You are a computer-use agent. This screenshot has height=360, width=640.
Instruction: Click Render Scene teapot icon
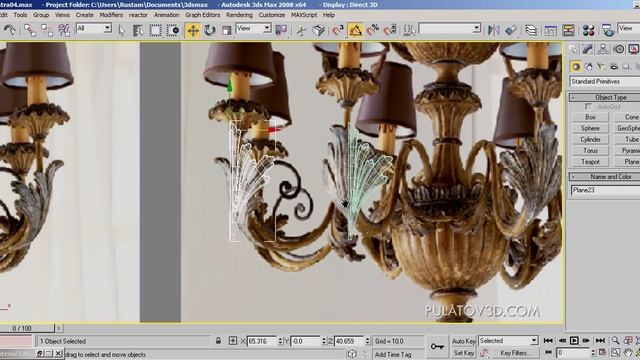[x=608, y=30]
